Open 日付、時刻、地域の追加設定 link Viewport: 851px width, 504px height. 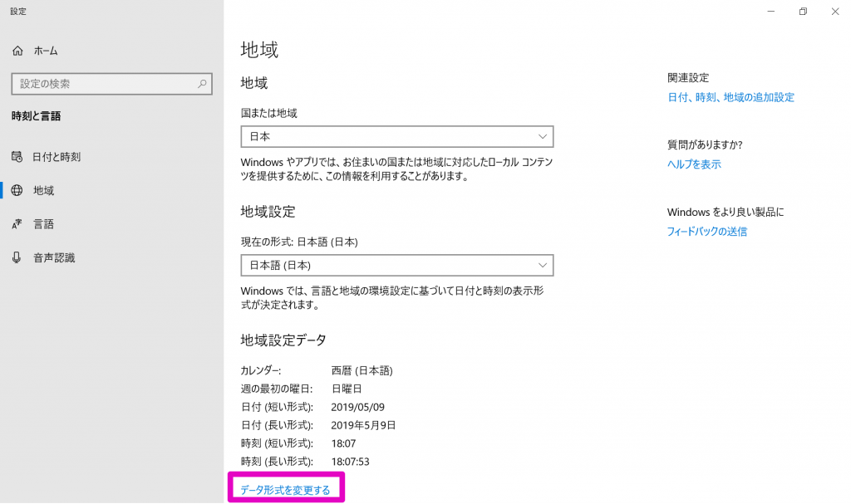pyautogui.click(x=730, y=97)
